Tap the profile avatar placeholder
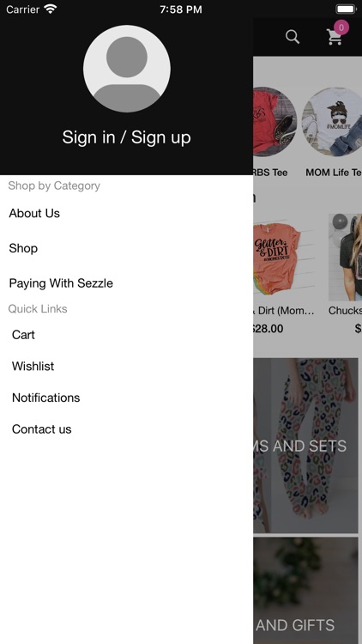Screen dimensions: 362x644 [127, 69]
